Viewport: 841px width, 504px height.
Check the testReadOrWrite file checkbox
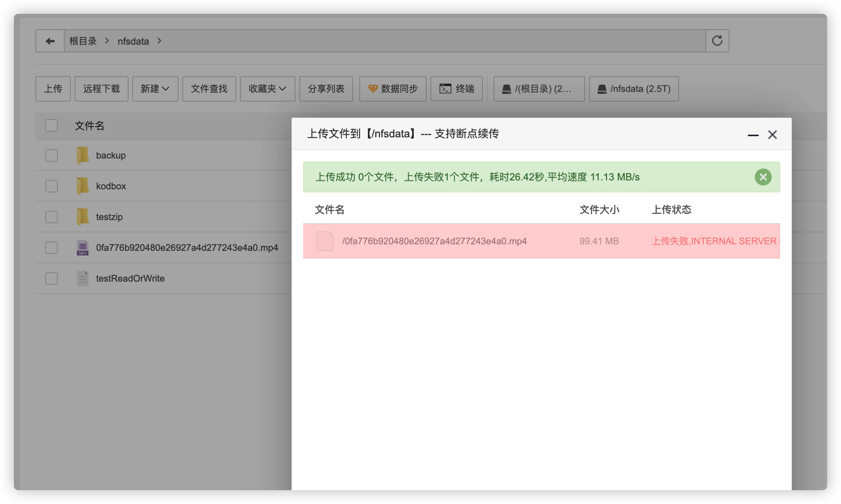(x=52, y=279)
